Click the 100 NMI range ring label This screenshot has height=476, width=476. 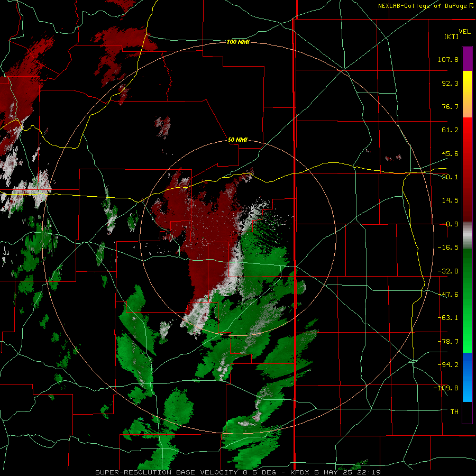tap(238, 42)
